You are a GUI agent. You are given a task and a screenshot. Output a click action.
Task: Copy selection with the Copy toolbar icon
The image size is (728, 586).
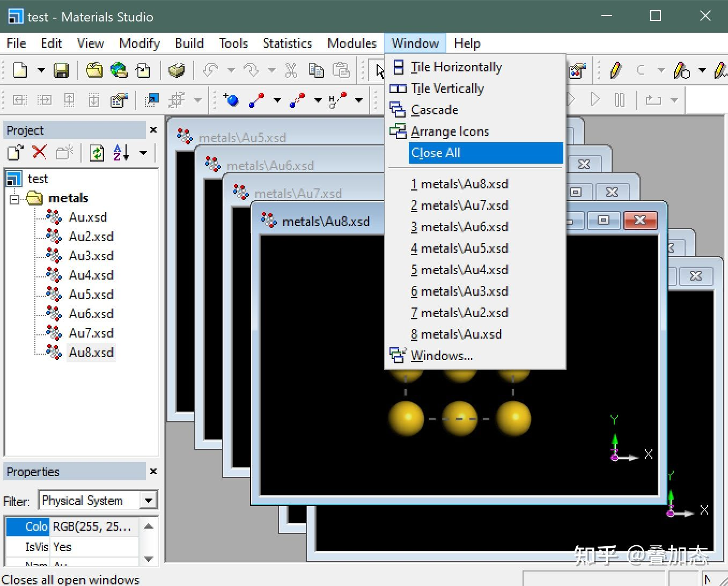point(317,70)
